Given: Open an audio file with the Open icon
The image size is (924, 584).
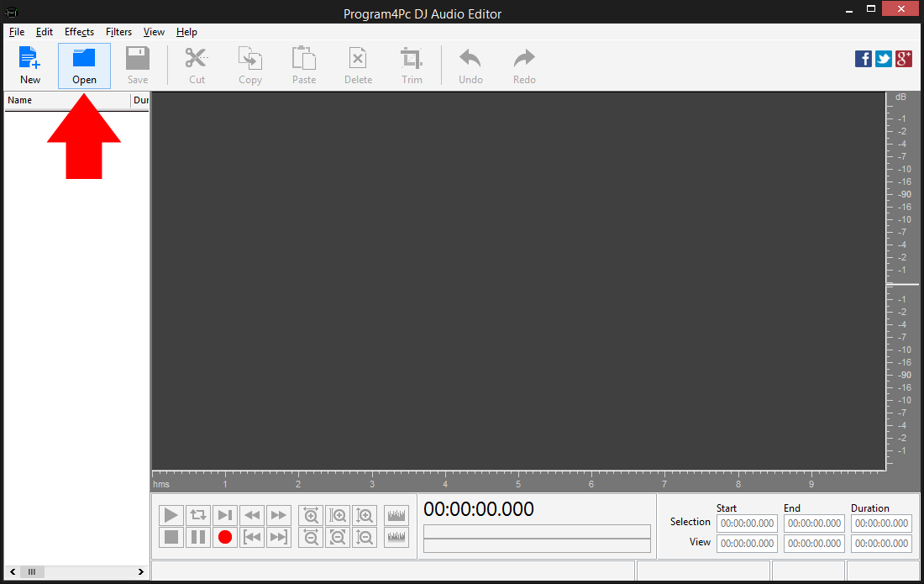Looking at the screenshot, I should (x=83, y=63).
